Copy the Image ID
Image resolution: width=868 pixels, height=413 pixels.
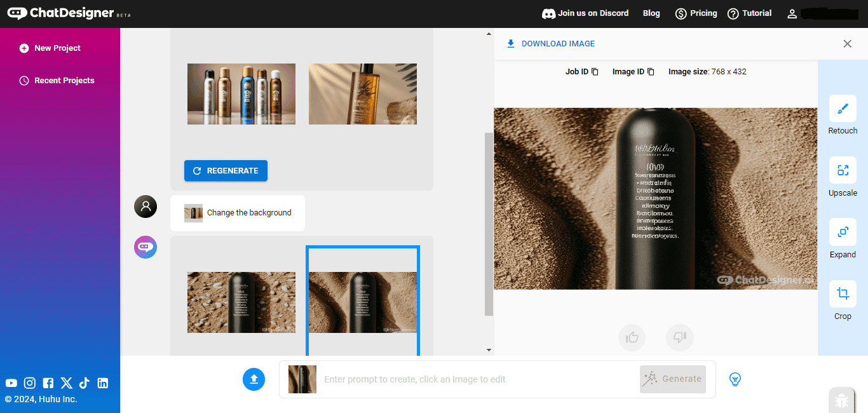pos(651,72)
